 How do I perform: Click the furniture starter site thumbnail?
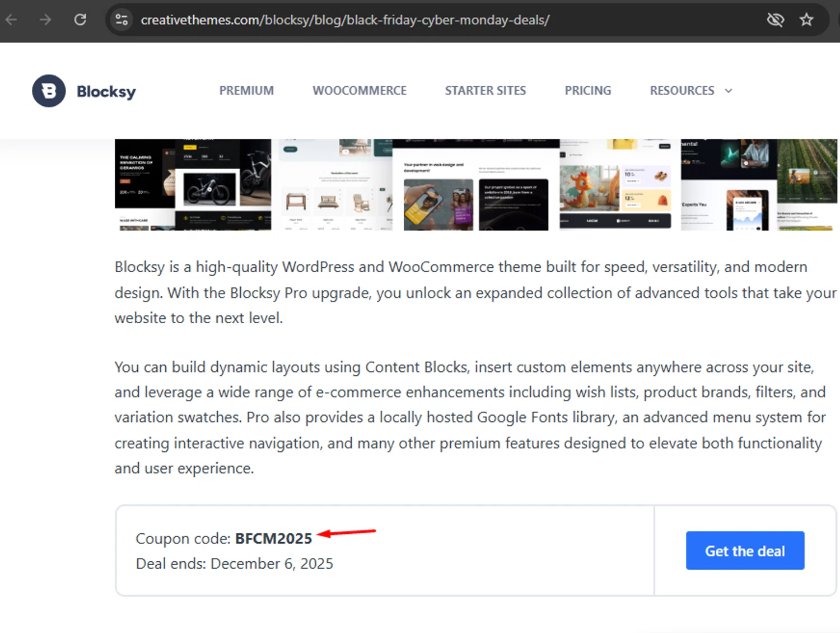[x=335, y=184]
